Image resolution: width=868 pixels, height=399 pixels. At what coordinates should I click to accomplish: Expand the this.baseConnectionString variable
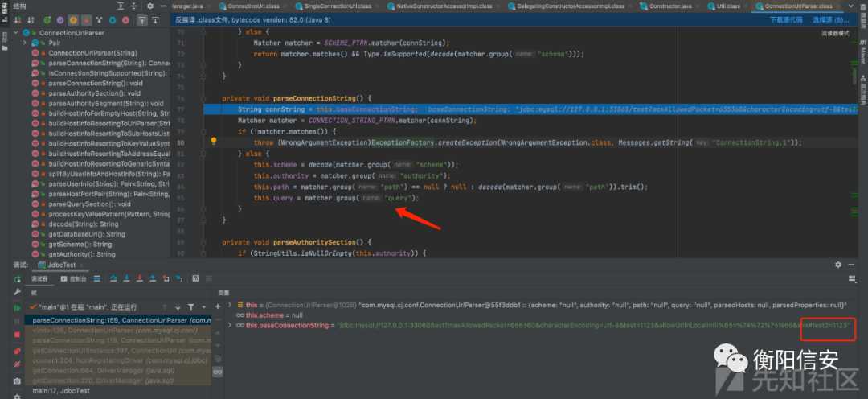[x=231, y=325]
